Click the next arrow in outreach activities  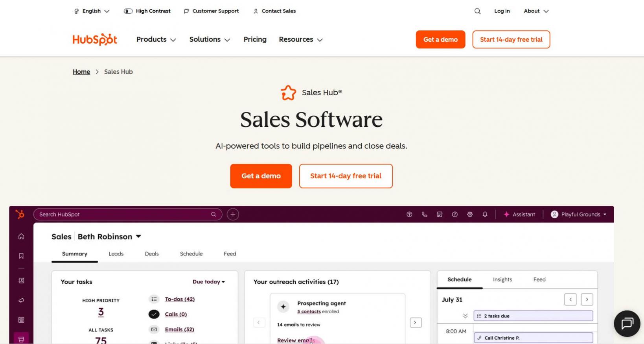point(416,323)
